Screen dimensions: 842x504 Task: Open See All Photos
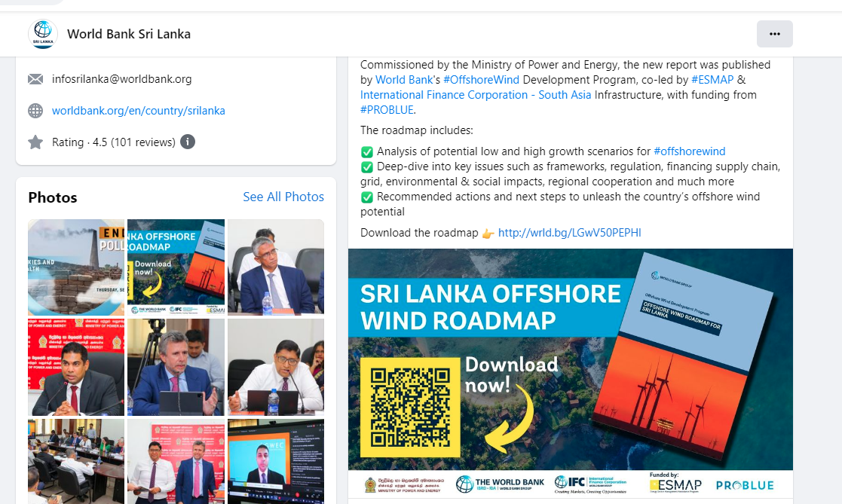click(283, 197)
